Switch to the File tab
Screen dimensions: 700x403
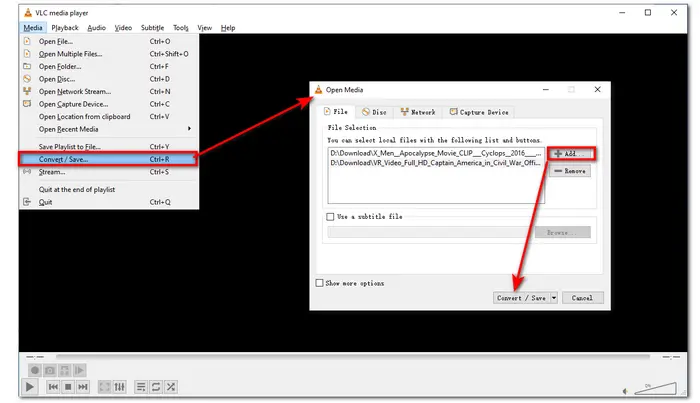336,112
